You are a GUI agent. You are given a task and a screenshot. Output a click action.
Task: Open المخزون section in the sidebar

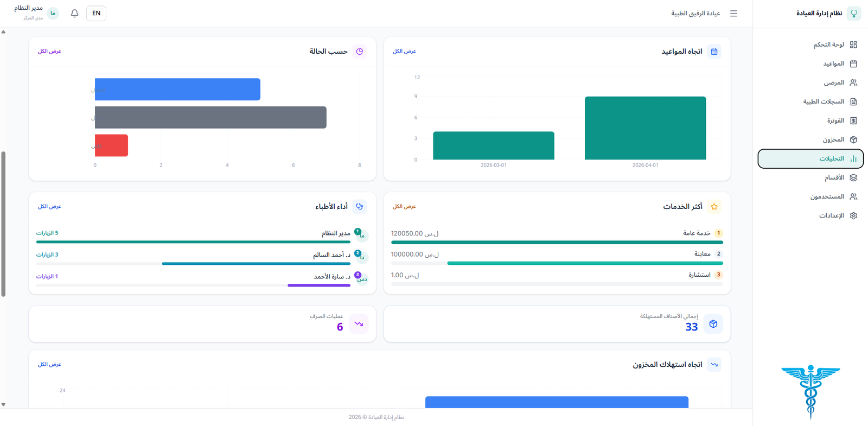point(834,139)
